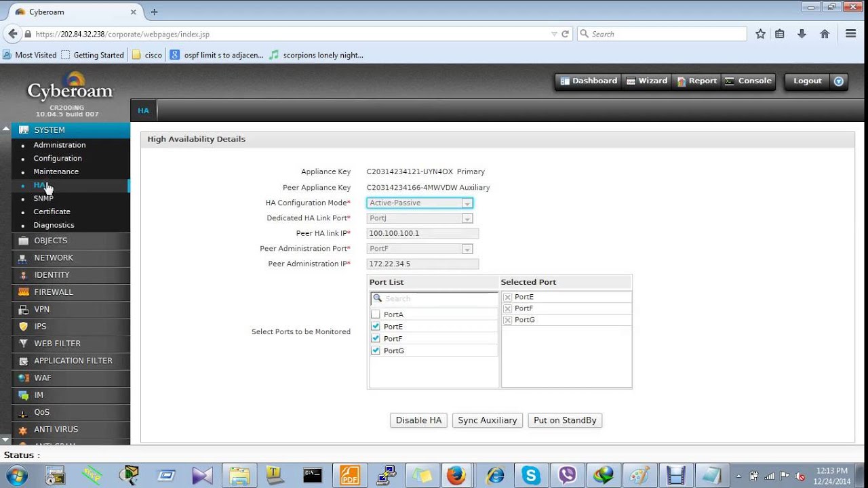
Task: Open Skype in taskbar
Action: [530, 476]
